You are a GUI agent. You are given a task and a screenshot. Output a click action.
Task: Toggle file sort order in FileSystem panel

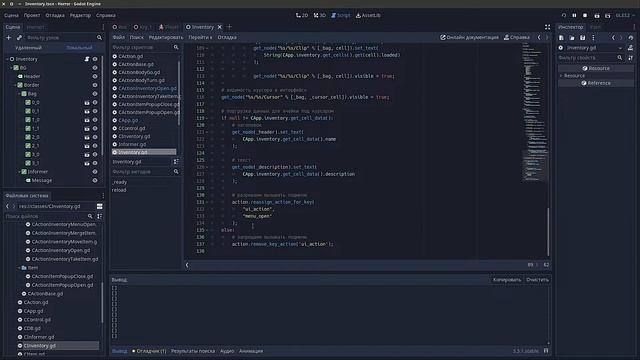point(99,216)
